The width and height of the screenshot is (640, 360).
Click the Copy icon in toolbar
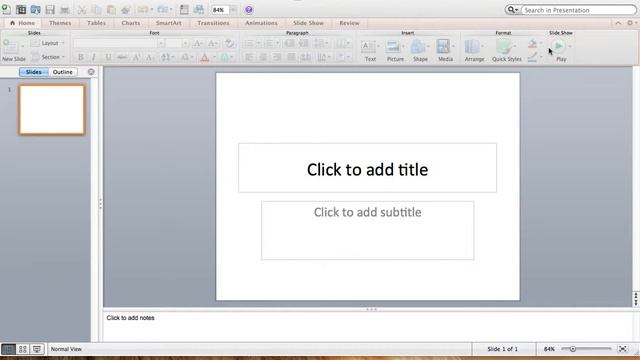click(96, 9)
